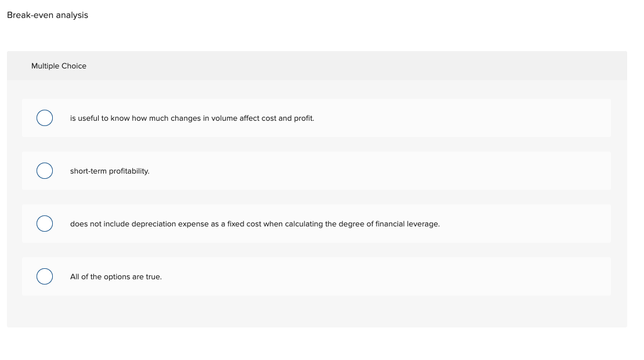Select the radio button for the first answer option

point(45,118)
